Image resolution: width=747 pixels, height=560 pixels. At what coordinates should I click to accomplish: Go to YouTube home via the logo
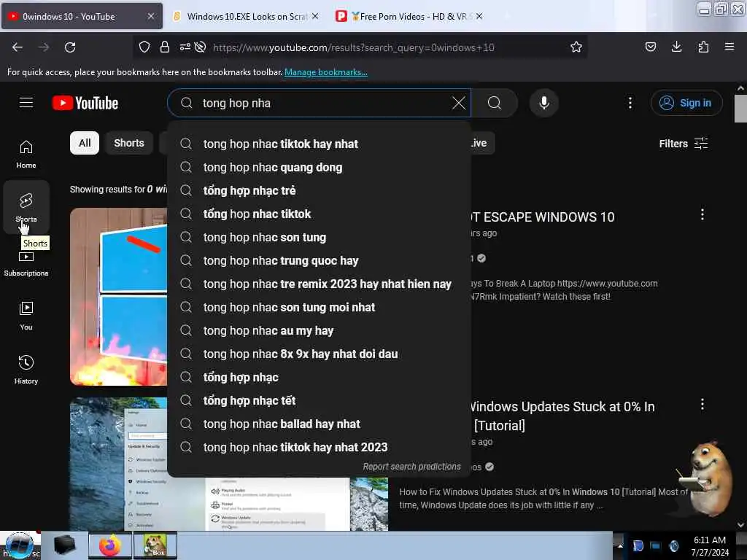[x=85, y=103]
